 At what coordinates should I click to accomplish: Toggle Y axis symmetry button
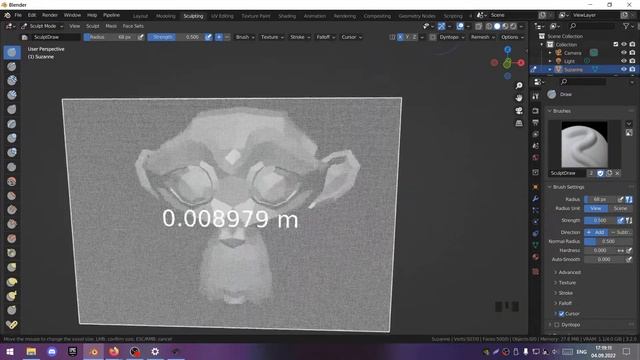[x=407, y=37]
